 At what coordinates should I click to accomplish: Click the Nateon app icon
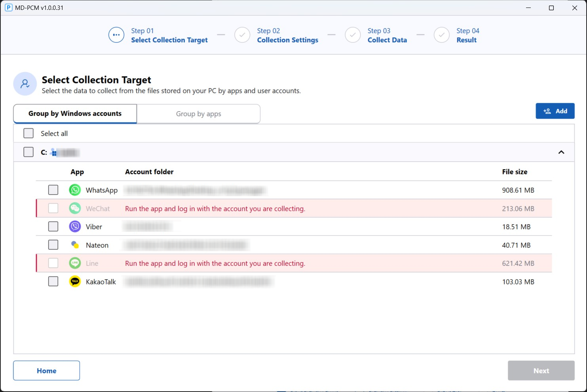[75, 245]
